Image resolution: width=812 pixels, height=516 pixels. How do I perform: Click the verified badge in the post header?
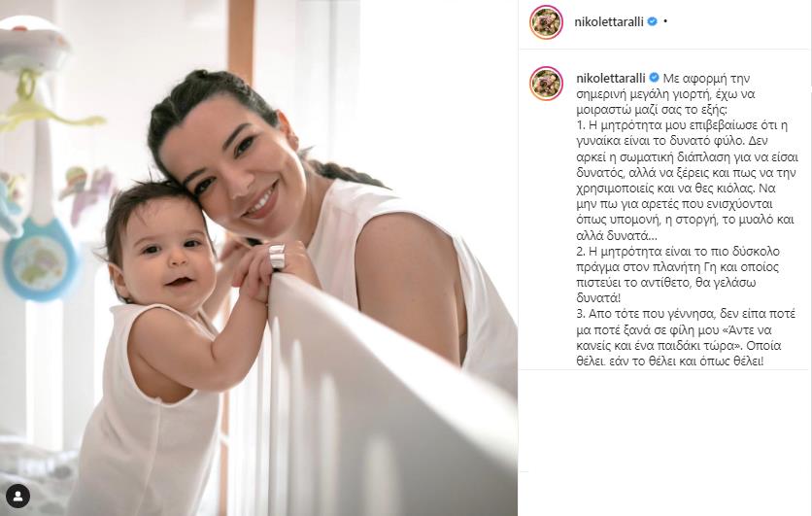click(653, 21)
